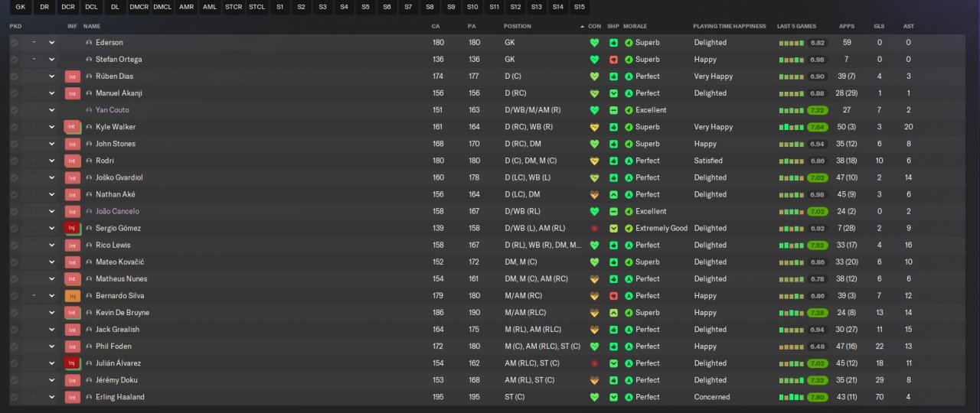Click Kyle Walker's last 5 games form bars
This screenshot has height=413, width=980.
pyautogui.click(x=792, y=127)
